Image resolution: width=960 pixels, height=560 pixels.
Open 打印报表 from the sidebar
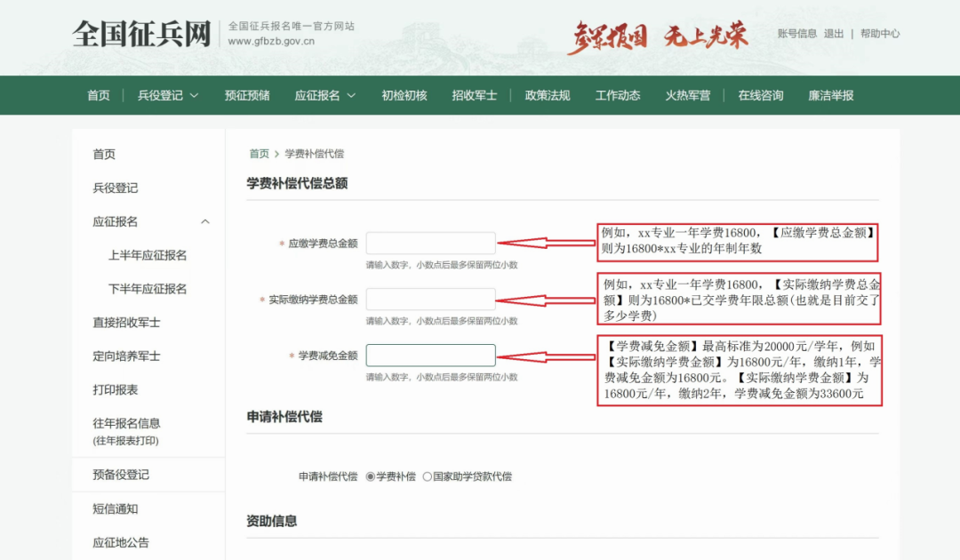pyautogui.click(x=116, y=389)
